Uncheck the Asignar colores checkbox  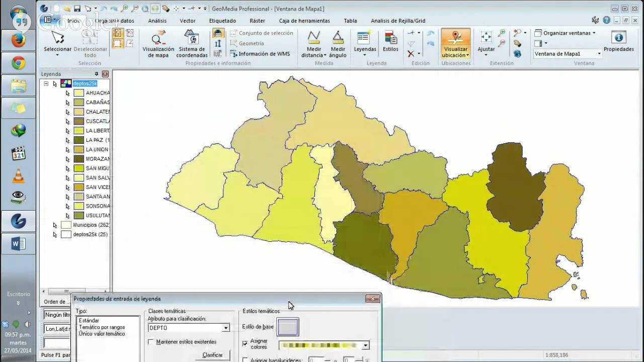[246, 344]
